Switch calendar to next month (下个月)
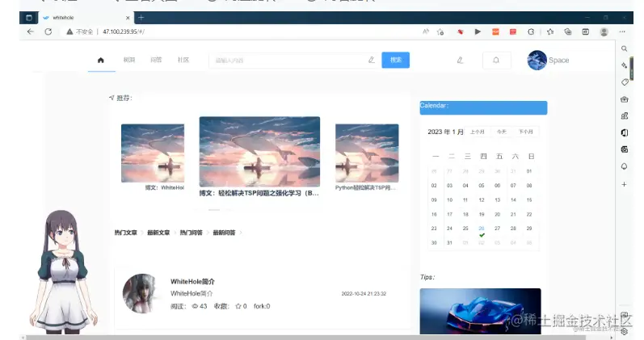This screenshot has width=644, height=340. point(526,132)
